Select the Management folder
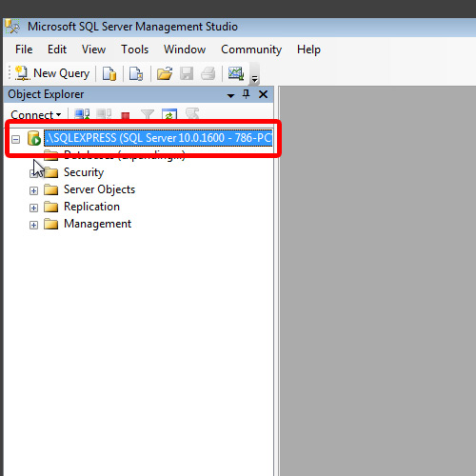Screen dimensions: 476x476 point(97,224)
